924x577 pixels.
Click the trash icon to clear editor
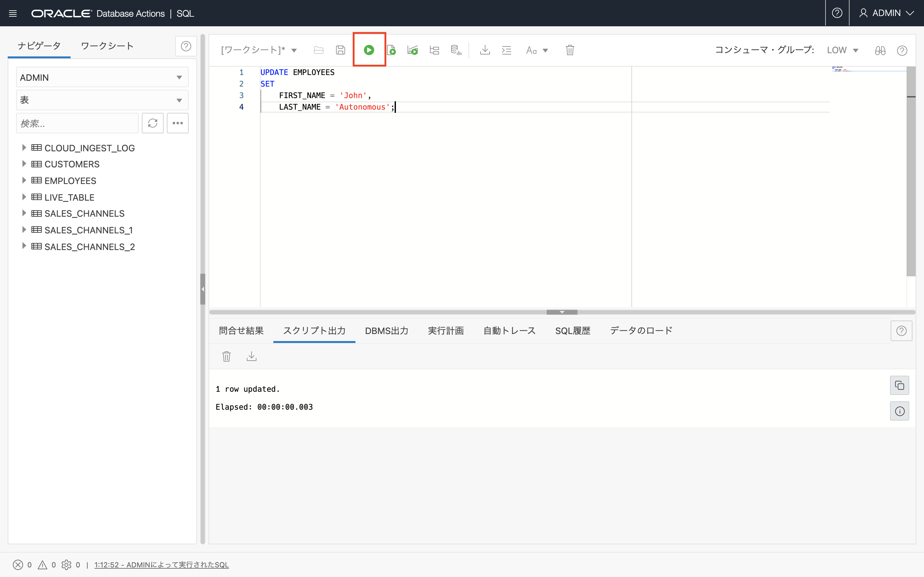[x=570, y=50]
